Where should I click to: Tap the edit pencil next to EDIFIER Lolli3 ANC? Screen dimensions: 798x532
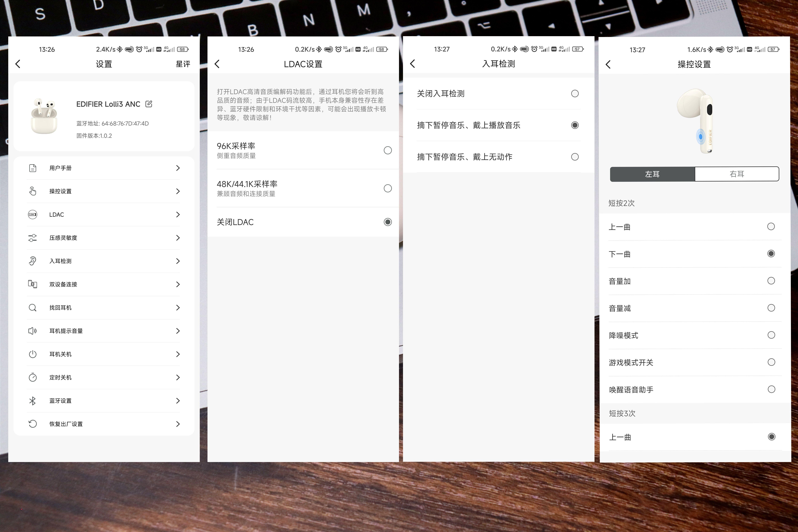pyautogui.click(x=149, y=104)
